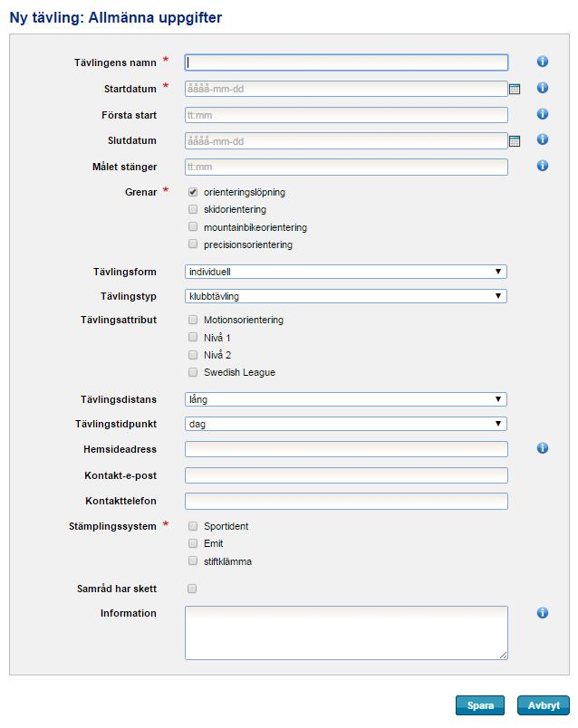Click the Tävlingsattribut label text
Image resolution: width=578 pixels, height=728 pixels.
click(x=119, y=320)
